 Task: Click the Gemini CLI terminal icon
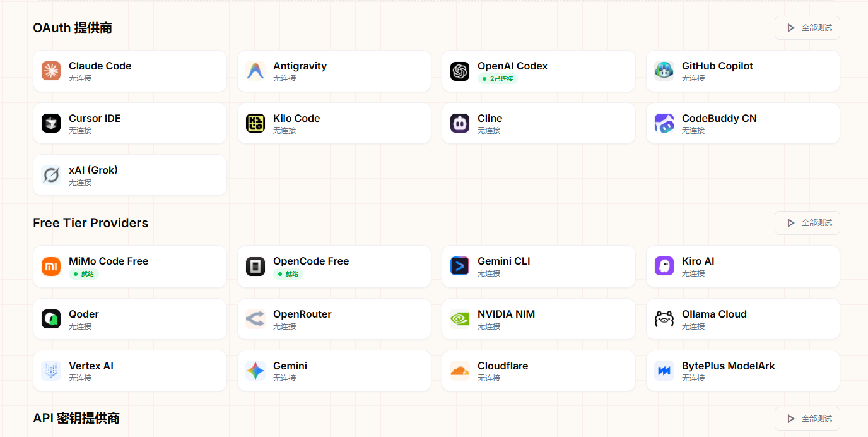click(460, 266)
